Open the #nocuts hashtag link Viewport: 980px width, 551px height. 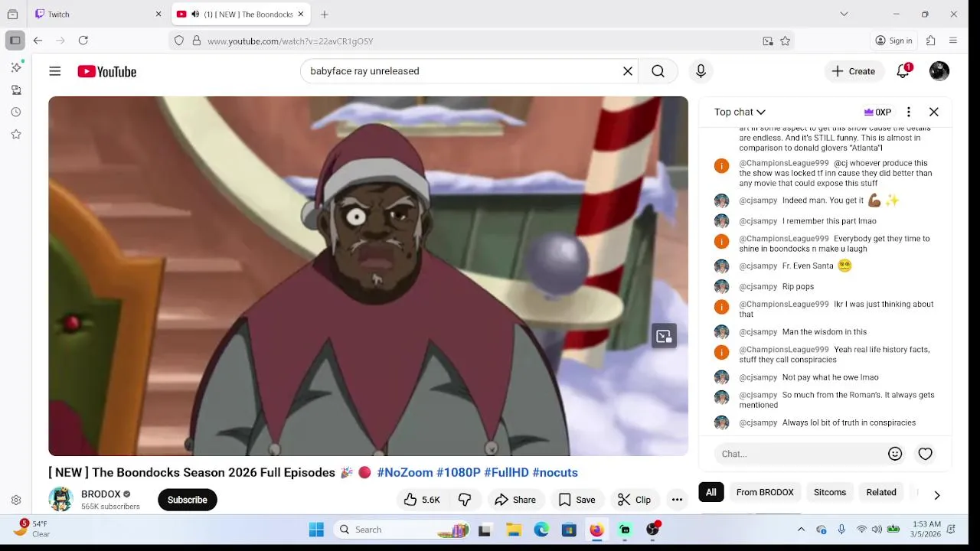555,472
